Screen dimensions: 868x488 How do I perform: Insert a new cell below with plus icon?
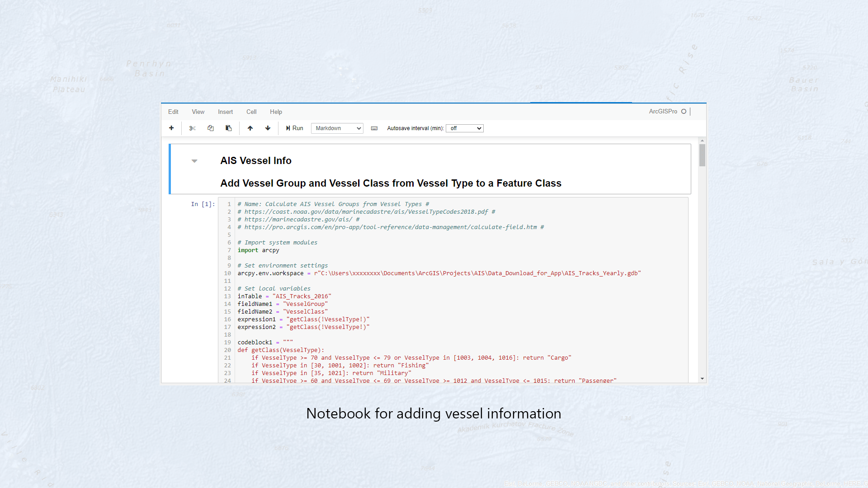[x=171, y=128]
